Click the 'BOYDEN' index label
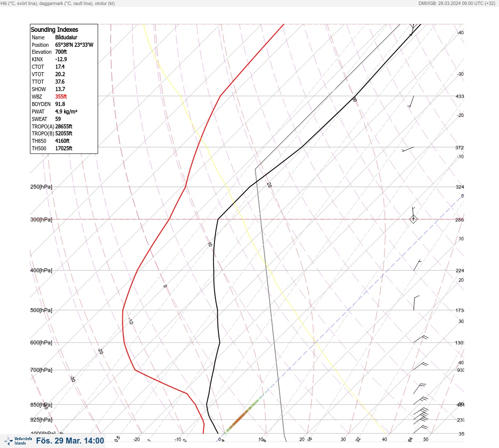Screen dimensions: 499x448 [x=41, y=104]
